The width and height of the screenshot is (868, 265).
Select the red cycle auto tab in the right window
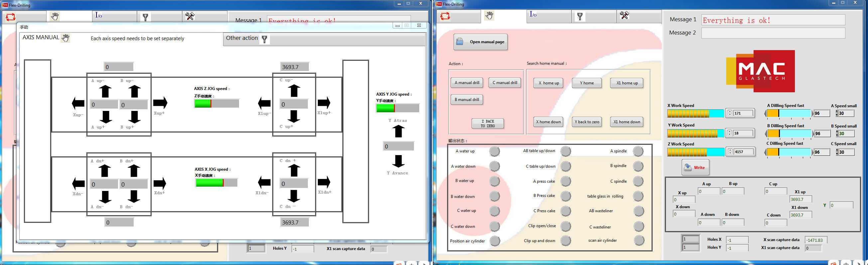pos(458,16)
